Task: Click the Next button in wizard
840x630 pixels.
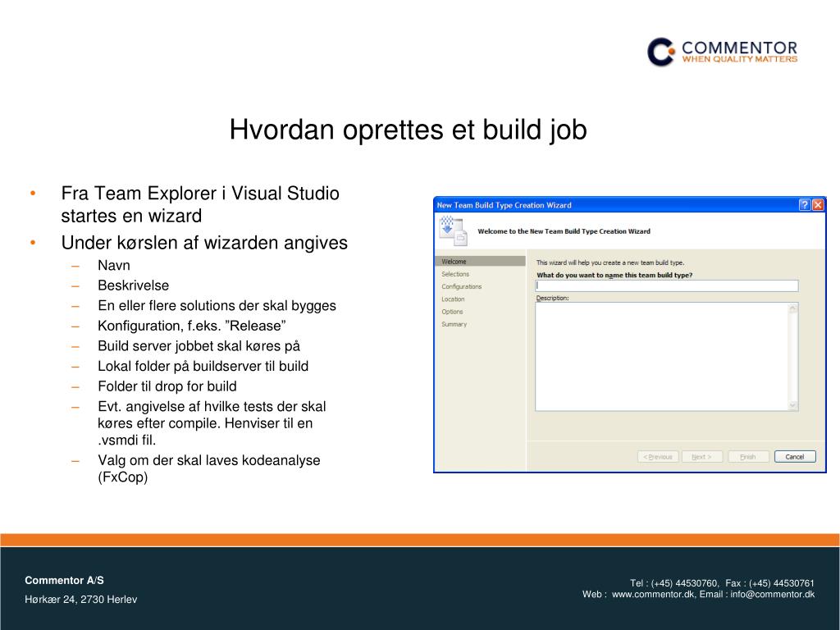Action: 702,457
